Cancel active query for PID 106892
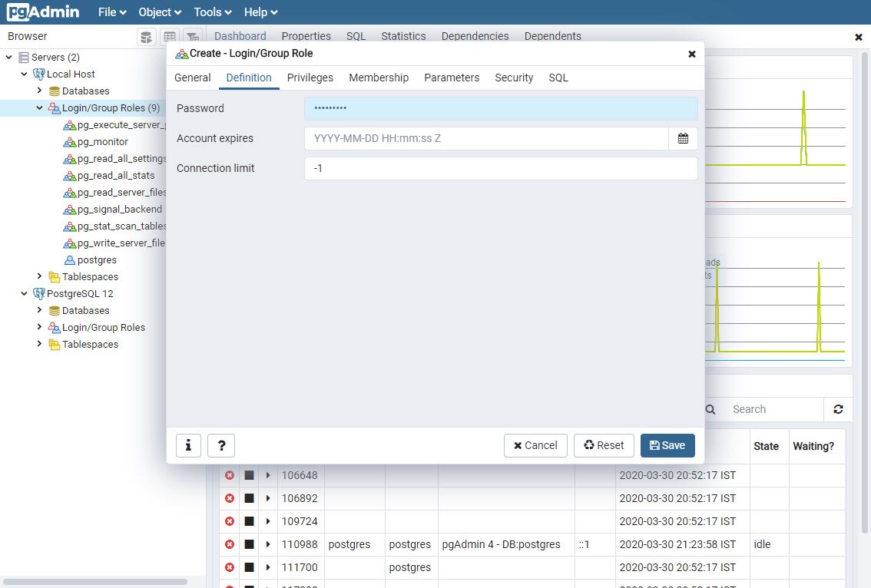871x588 pixels. point(250,498)
